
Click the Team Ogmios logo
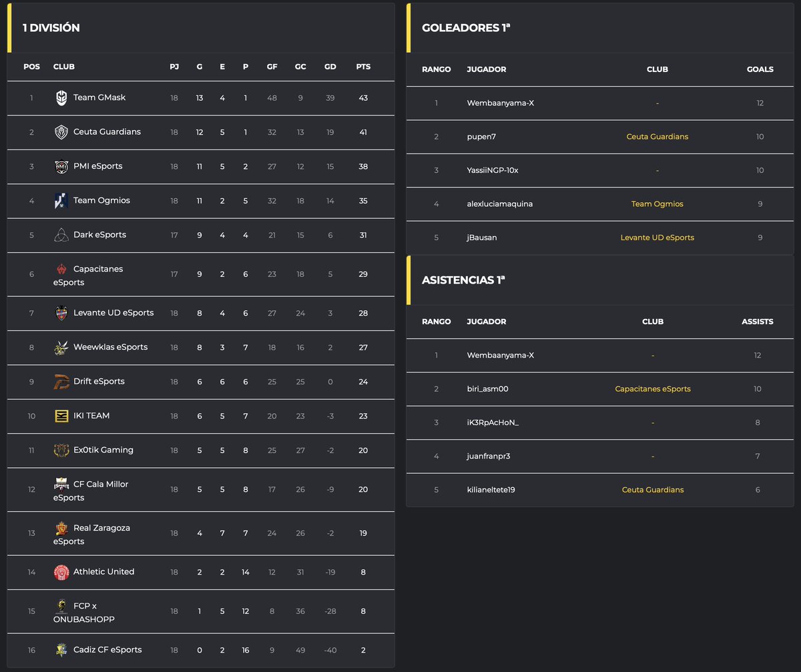click(x=61, y=201)
